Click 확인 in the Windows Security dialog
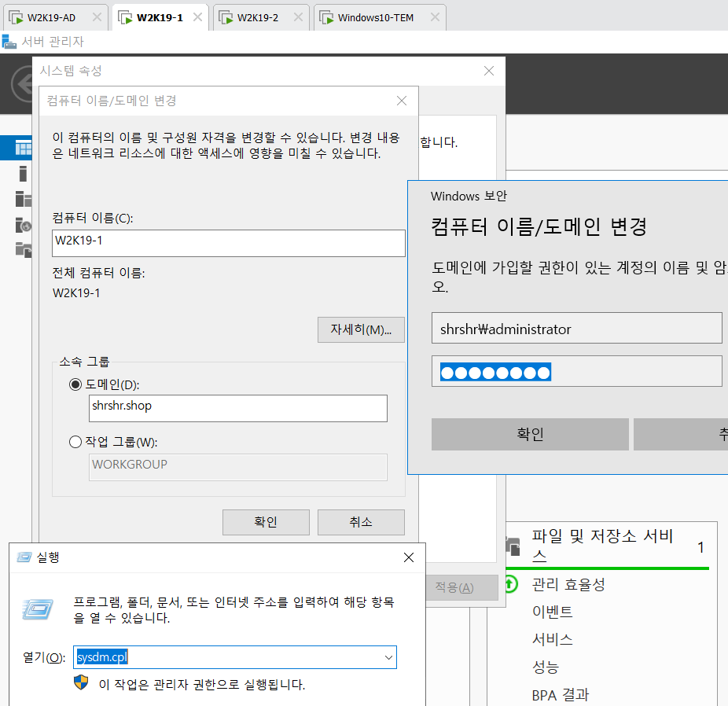 coord(530,434)
